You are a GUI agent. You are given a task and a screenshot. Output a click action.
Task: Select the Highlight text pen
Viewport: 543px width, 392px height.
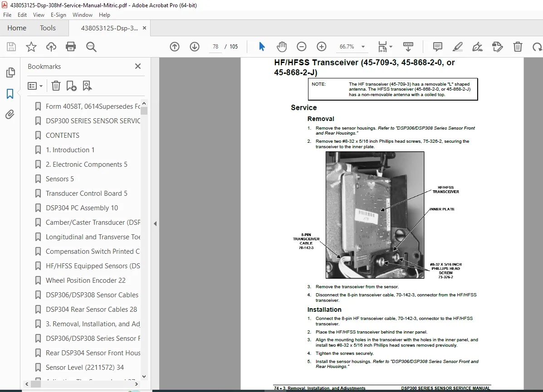coord(457,47)
